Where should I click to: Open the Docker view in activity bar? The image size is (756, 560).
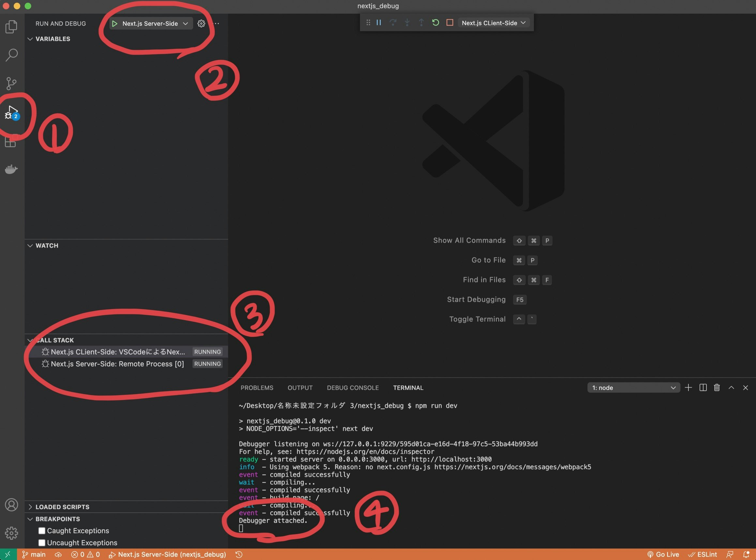click(11, 169)
